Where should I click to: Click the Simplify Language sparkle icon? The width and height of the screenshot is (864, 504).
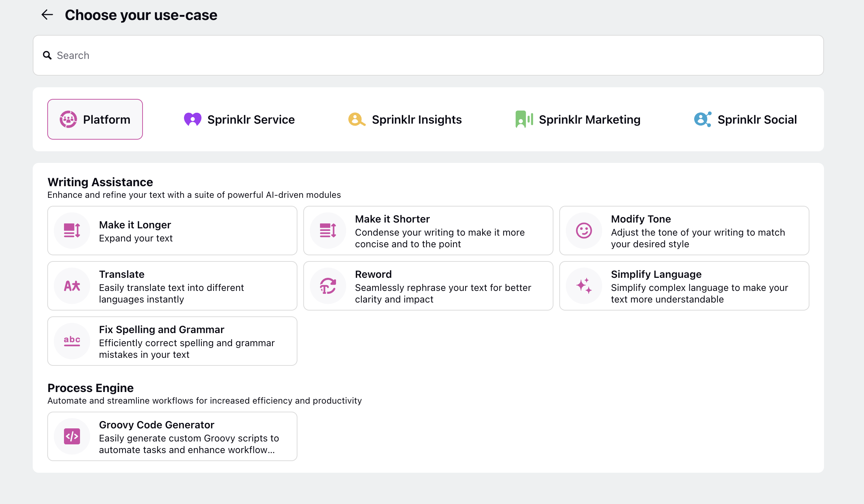coord(584,286)
